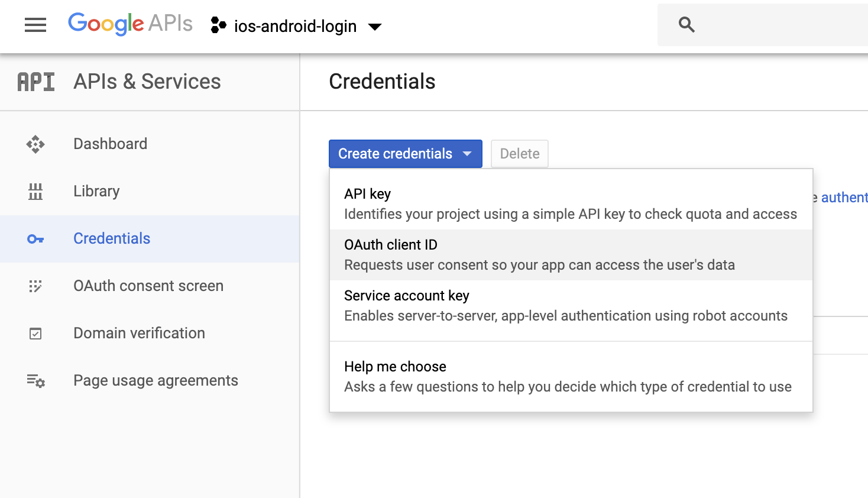868x498 pixels.
Task: Click the project hexagon icon
Action: [x=218, y=25]
